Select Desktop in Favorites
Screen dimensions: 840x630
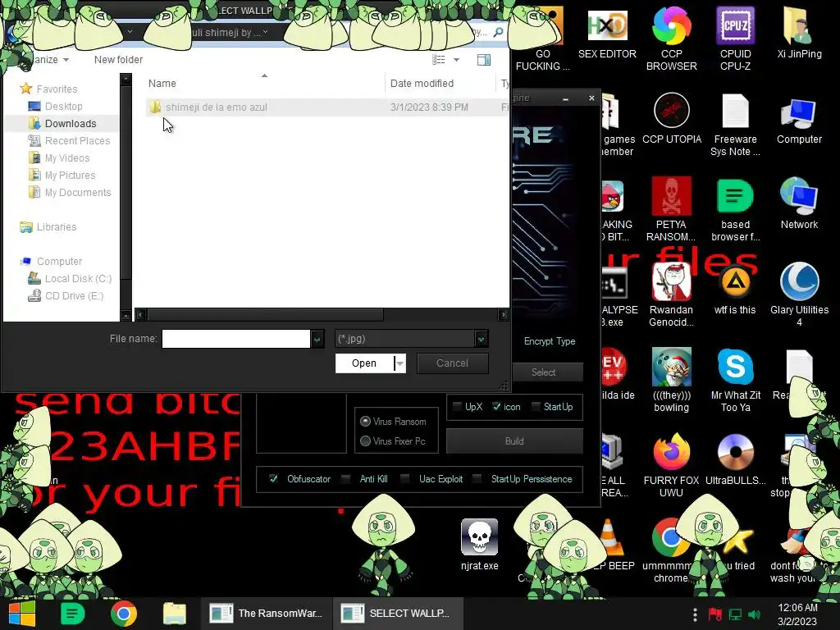coord(63,106)
